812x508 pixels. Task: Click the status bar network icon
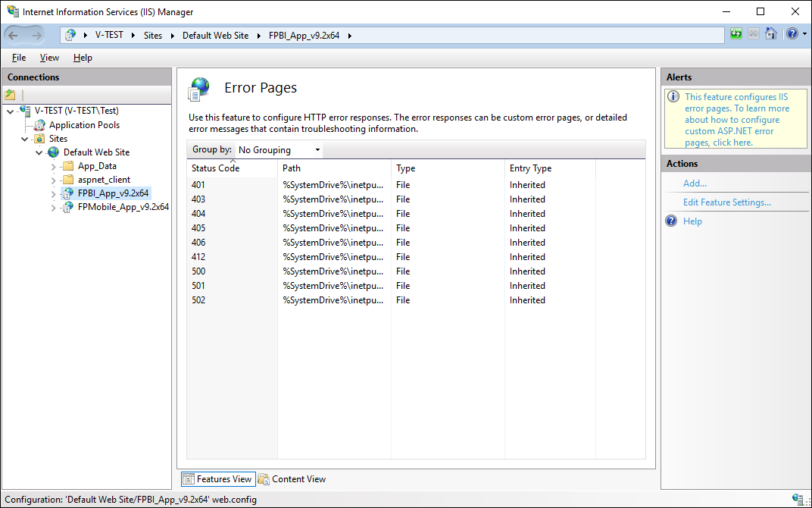click(x=798, y=499)
